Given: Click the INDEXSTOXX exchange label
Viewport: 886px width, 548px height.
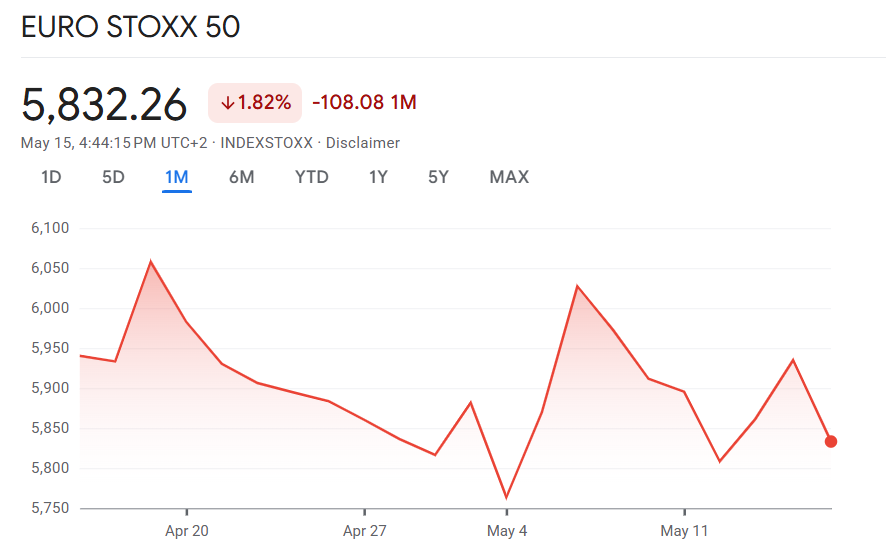Looking at the screenshot, I should tap(267, 143).
